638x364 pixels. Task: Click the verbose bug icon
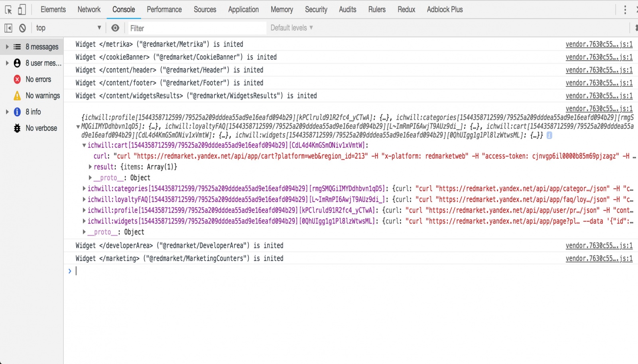click(x=17, y=128)
